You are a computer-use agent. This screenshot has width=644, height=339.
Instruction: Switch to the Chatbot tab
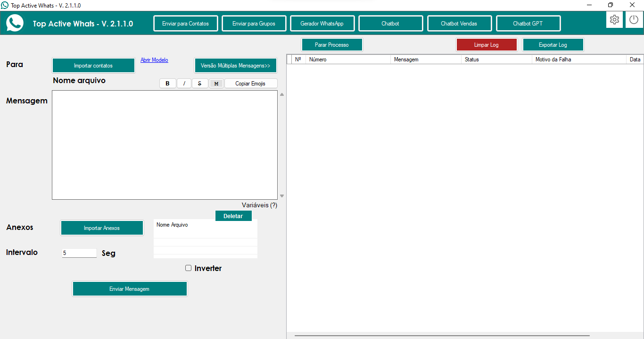(x=390, y=24)
